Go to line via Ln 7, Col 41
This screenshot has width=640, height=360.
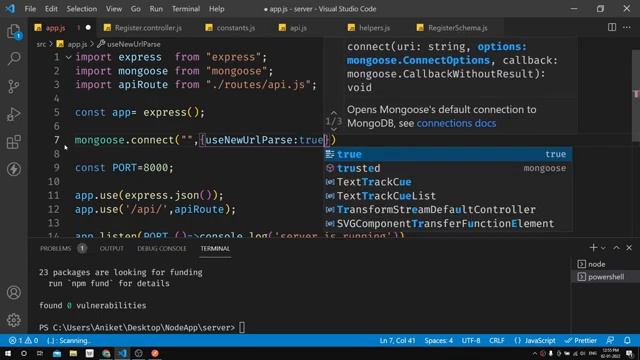397,340
